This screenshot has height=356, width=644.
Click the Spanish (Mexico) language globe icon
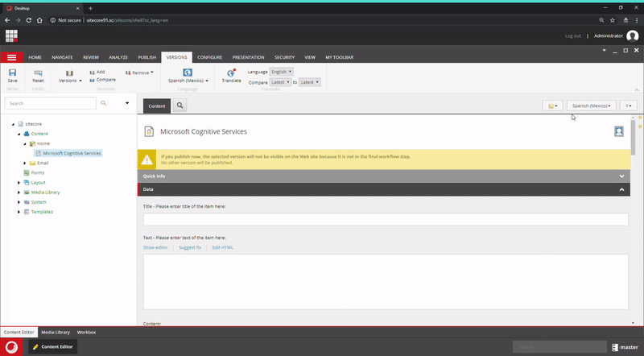[188, 72]
